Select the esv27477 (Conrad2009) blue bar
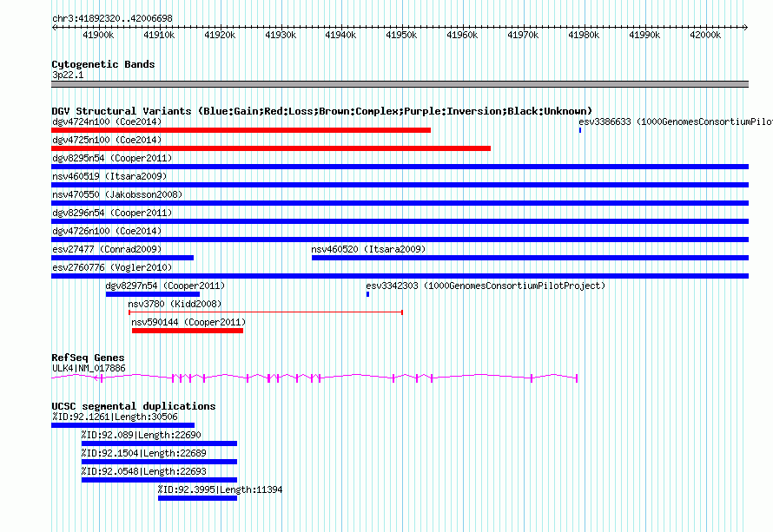The height and width of the screenshot is (532, 773). coord(122,258)
